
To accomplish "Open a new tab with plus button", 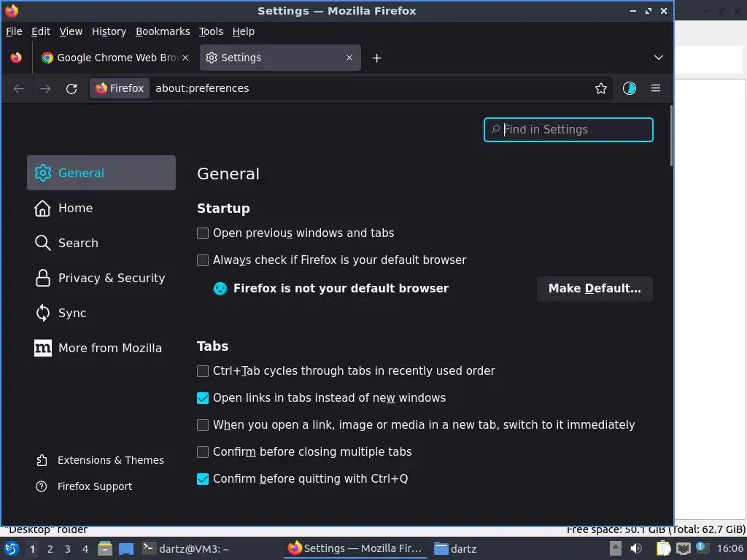I will [x=376, y=58].
